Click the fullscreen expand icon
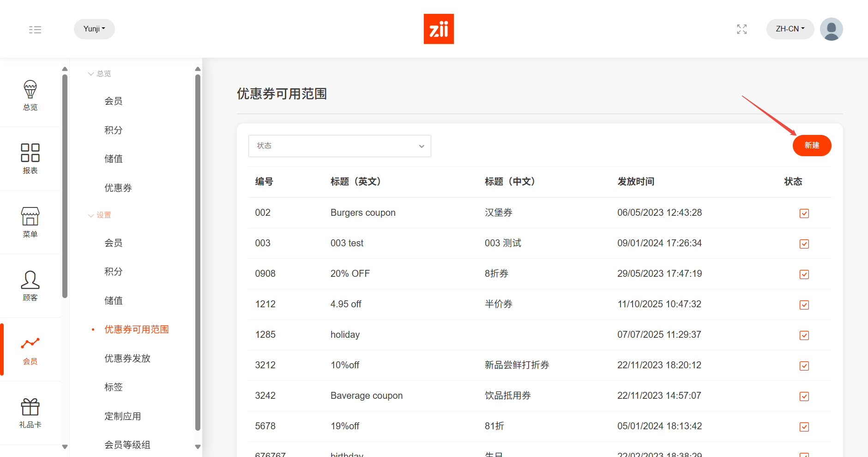Image resolution: width=868 pixels, height=457 pixels. pyautogui.click(x=741, y=29)
